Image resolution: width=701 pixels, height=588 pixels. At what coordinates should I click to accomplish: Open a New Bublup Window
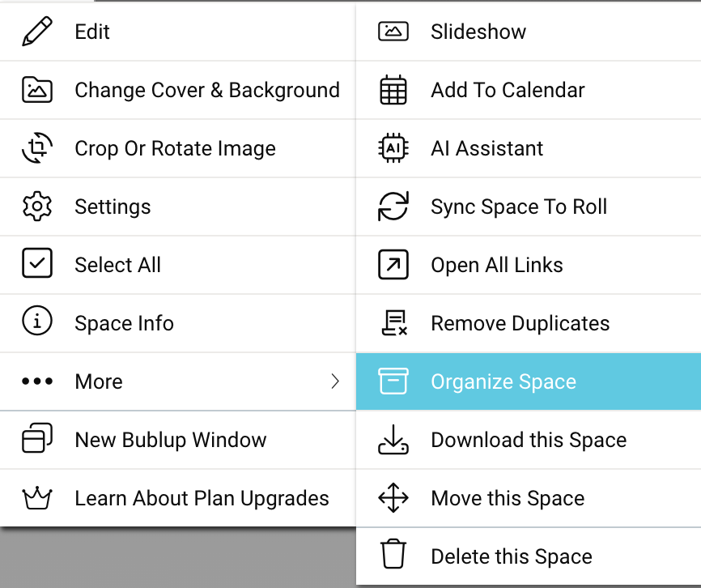(x=170, y=440)
